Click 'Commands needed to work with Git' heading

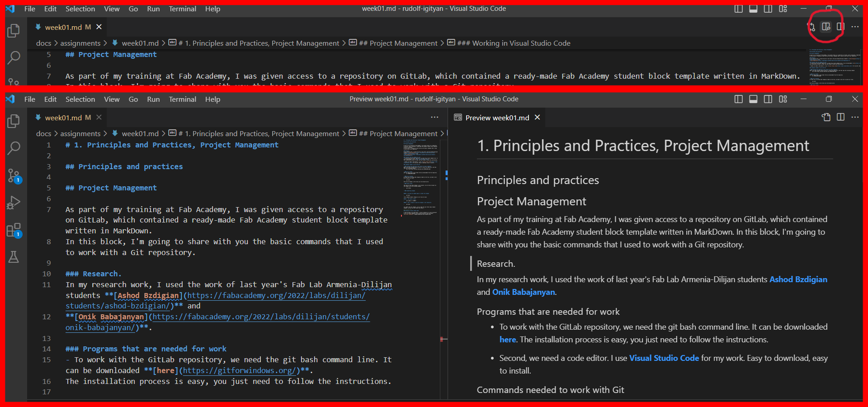click(x=550, y=390)
